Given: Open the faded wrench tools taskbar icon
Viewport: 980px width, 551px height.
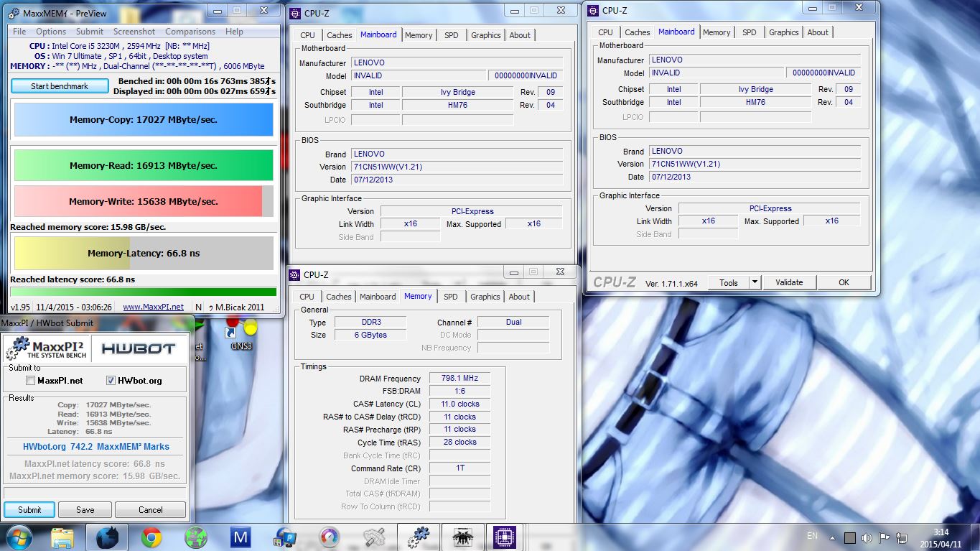Looking at the screenshot, I should 374,537.
